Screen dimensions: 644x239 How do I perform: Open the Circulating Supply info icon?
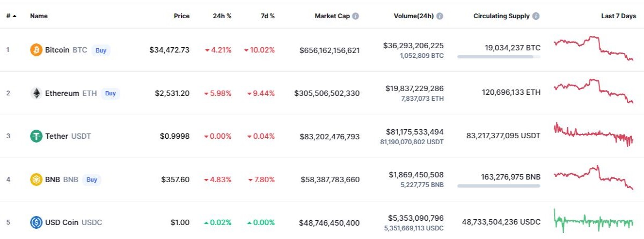pyautogui.click(x=536, y=16)
